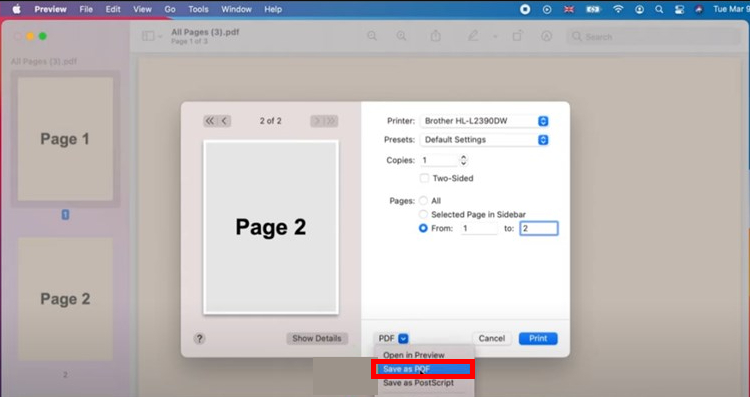Open the Preview application menu

point(50,9)
